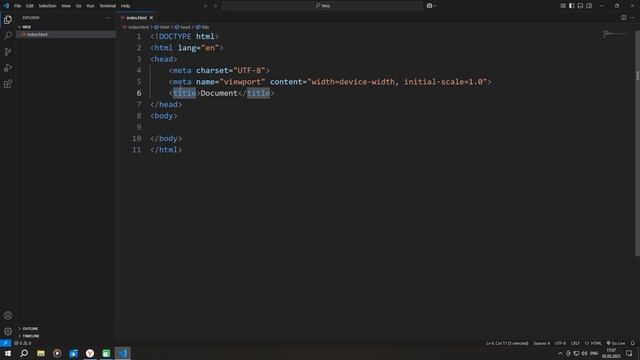
Task: Toggle the Primary Side Bar visibility
Action: pos(571,6)
